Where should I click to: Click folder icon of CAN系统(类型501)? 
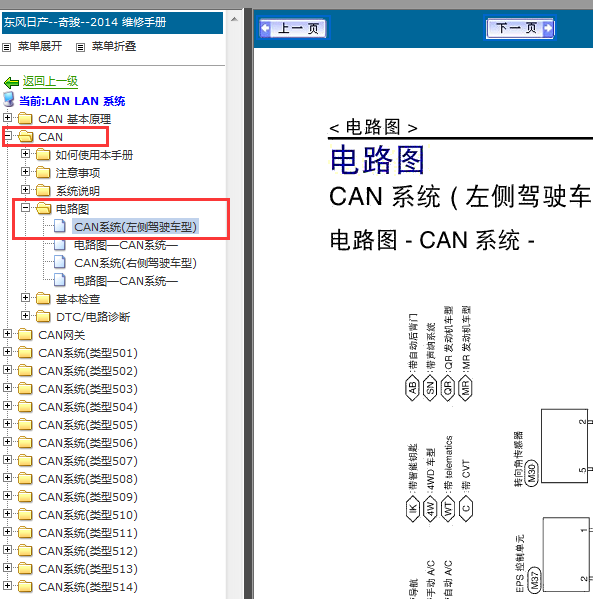[x=26, y=353]
